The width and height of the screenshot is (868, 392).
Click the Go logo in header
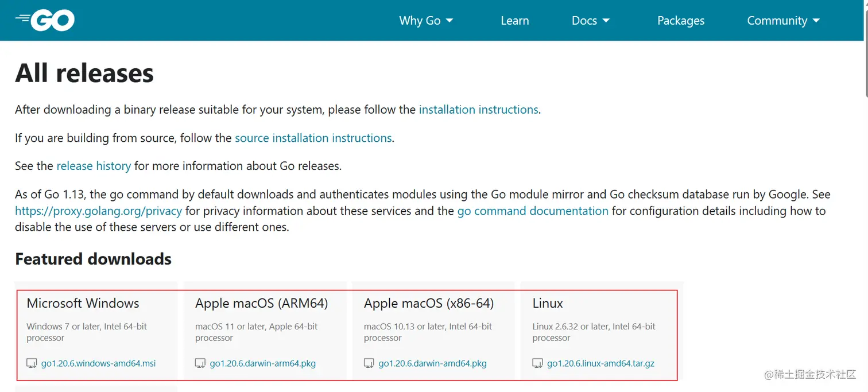pos(45,21)
